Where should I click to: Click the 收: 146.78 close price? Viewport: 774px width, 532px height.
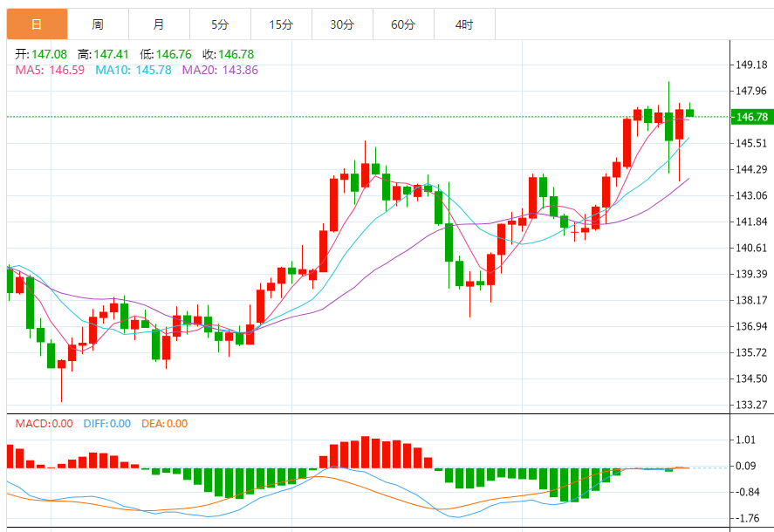[x=228, y=54]
